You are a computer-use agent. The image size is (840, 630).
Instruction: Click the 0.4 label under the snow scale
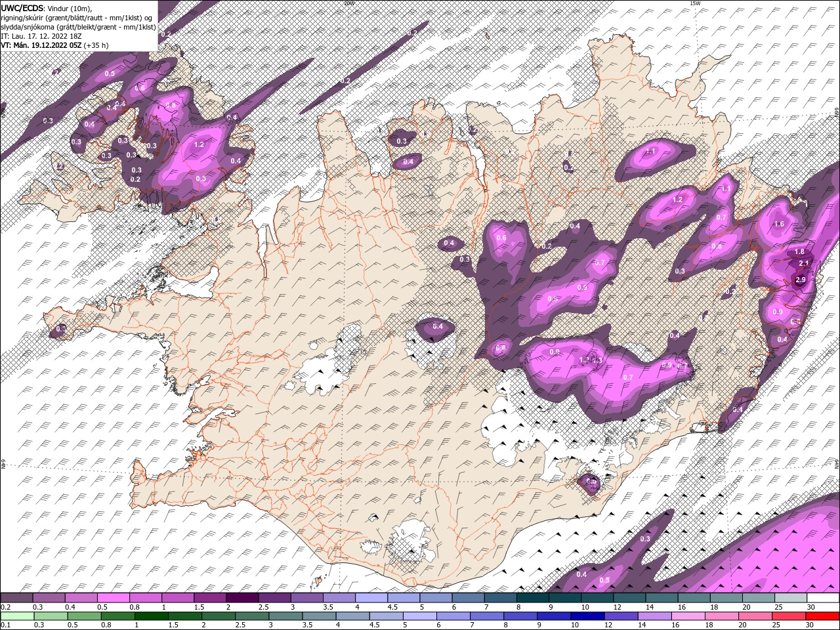(x=70, y=607)
